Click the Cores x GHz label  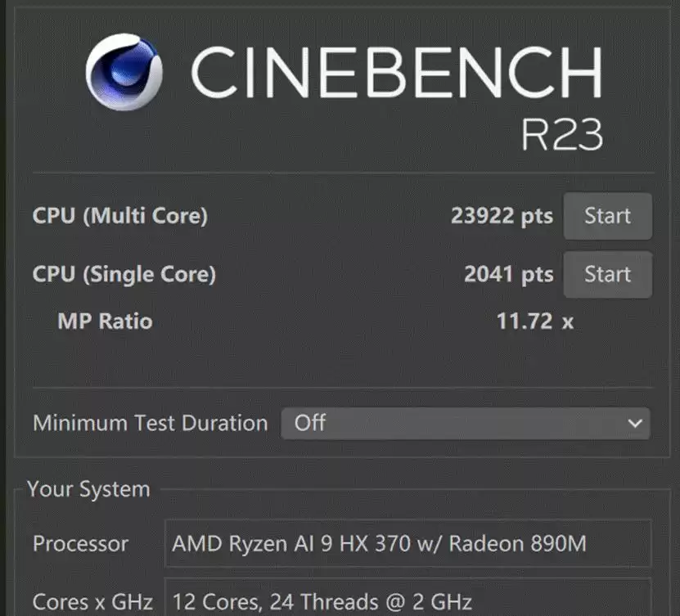(x=92, y=602)
